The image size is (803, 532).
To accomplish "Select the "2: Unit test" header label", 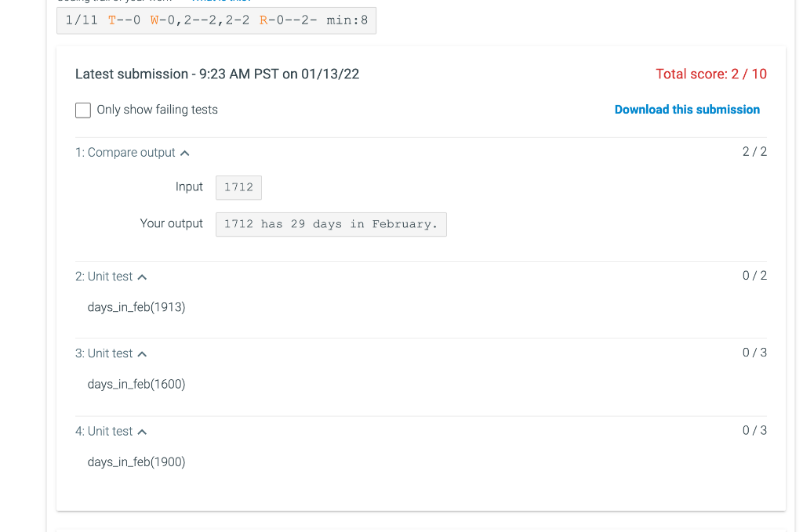I will tap(105, 276).
